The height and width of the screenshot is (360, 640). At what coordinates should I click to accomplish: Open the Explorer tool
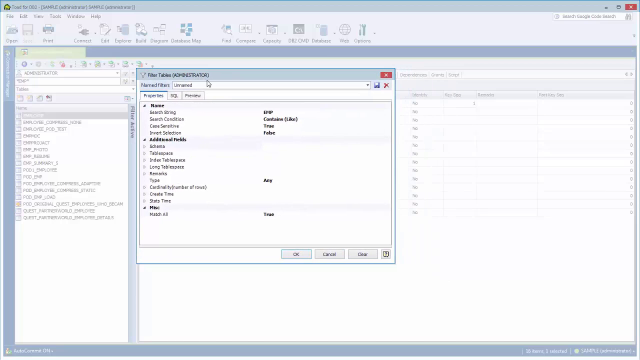click(123, 33)
